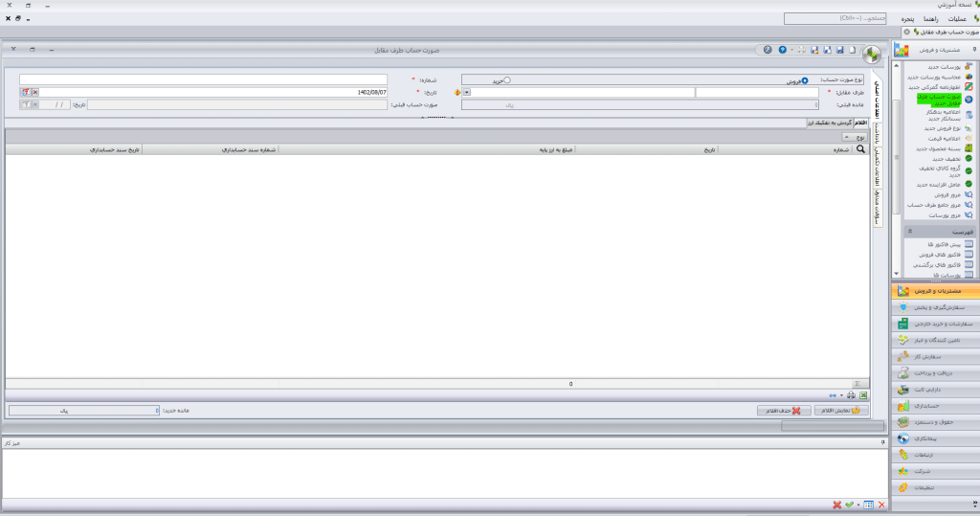The width and height of the screenshot is (980, 516).
Task: Open مرور جامع طرف حساب item
Action: 935,205
